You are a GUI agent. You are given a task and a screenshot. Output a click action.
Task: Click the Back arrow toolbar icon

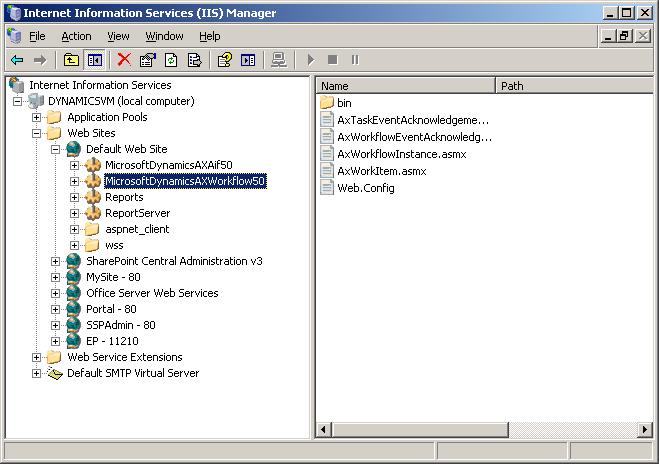click(17, 60)
